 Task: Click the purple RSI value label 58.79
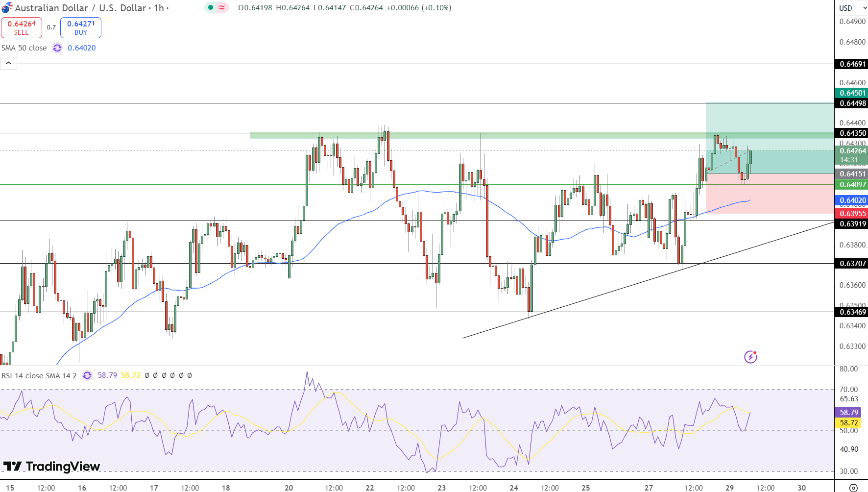tap(848, 413)
